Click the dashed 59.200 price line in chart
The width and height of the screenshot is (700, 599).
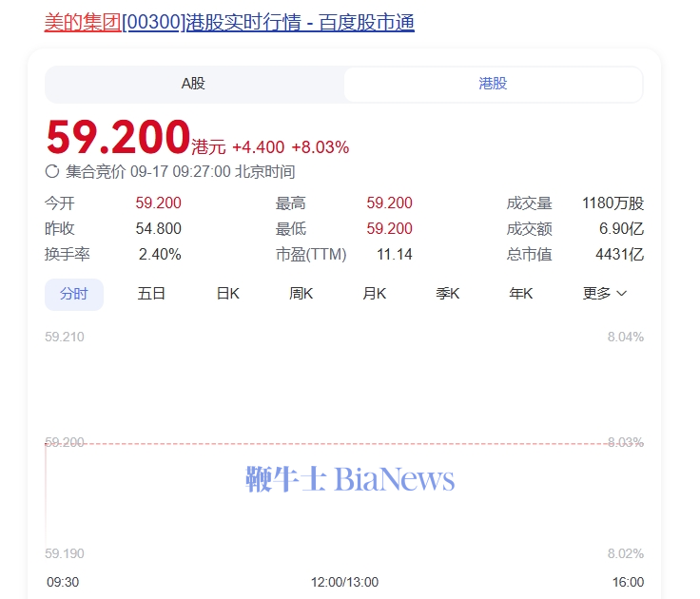pos(344,444)
